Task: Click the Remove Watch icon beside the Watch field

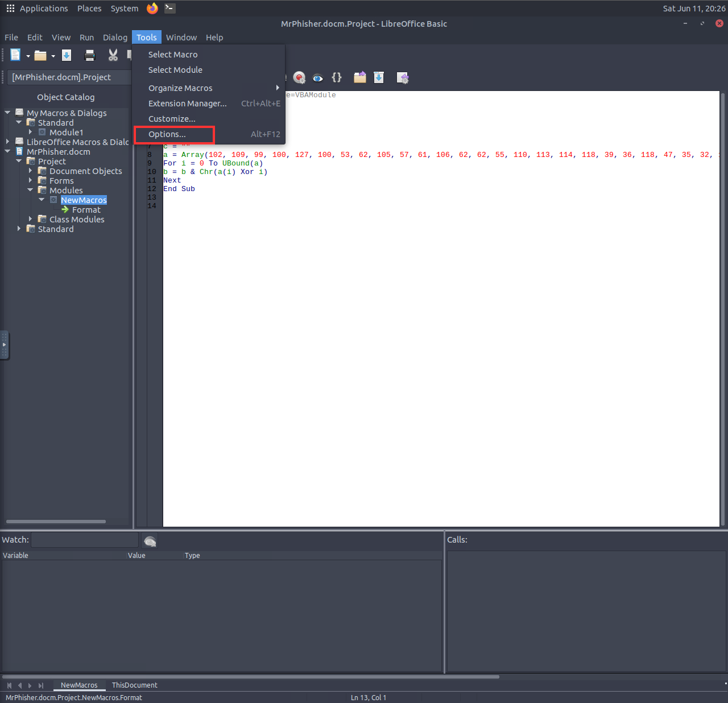Action: click(x=150, y=541)
